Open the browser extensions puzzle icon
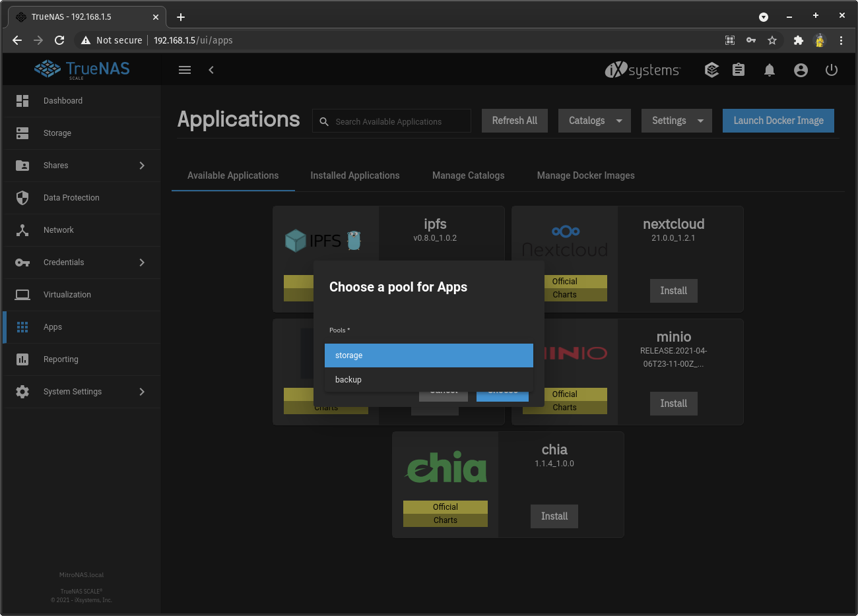Viewport: 858px width, 616px height. (x=798, y=40)
